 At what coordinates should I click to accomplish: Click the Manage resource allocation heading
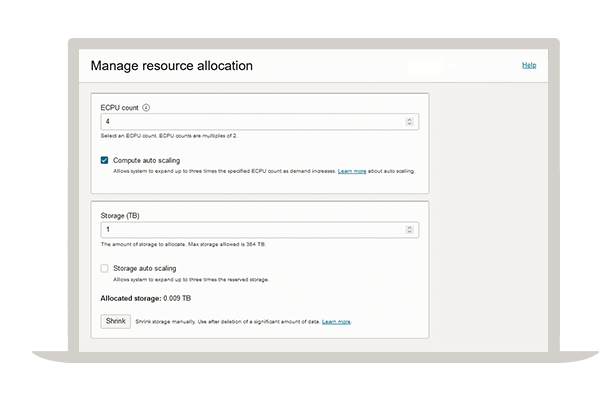click(171, 66)
